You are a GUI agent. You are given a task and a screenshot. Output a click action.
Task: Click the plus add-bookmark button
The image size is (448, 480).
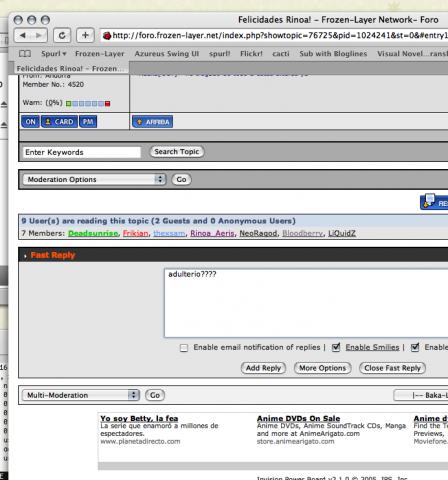click(x=85, y=35)
